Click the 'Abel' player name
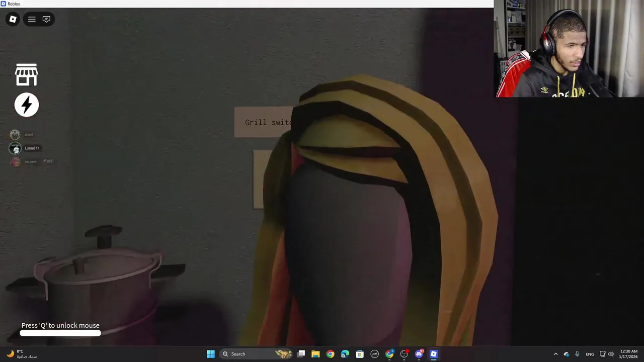The height and width of the screenshot is (362, 644). pyautogui.click(x=29, y=134)
